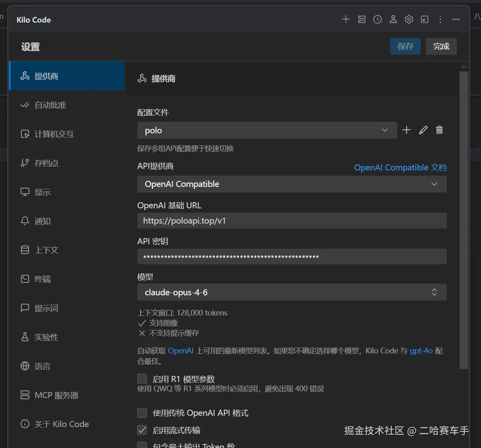Screen dimensions: 481x448
Task: Click the settings panel vertical scrollbar
Action: (x=464, y=220)
